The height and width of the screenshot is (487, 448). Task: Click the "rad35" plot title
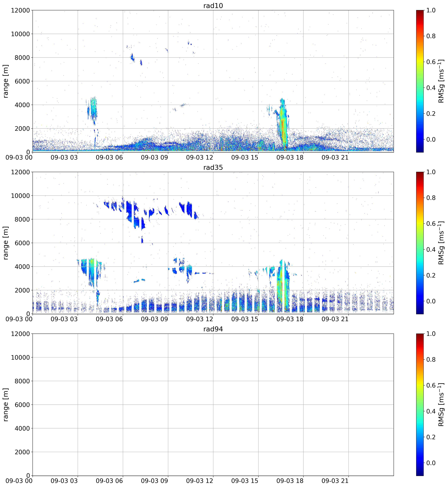213,167
